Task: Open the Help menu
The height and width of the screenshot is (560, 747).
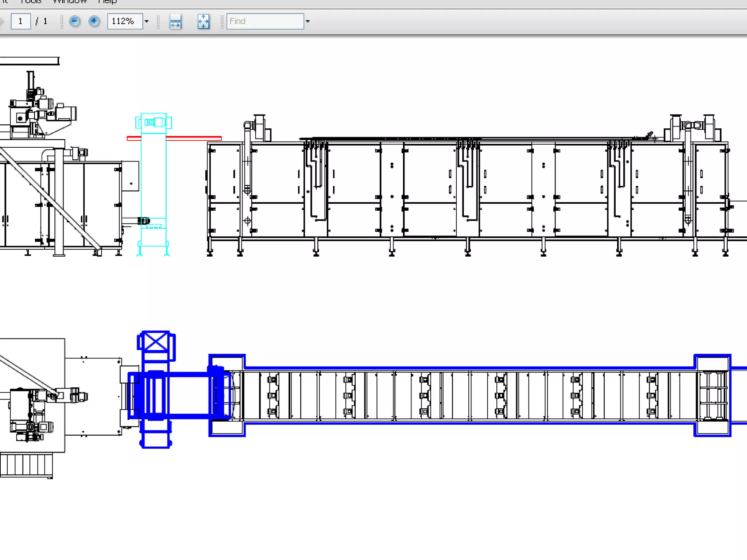Action: pos(107,2)
